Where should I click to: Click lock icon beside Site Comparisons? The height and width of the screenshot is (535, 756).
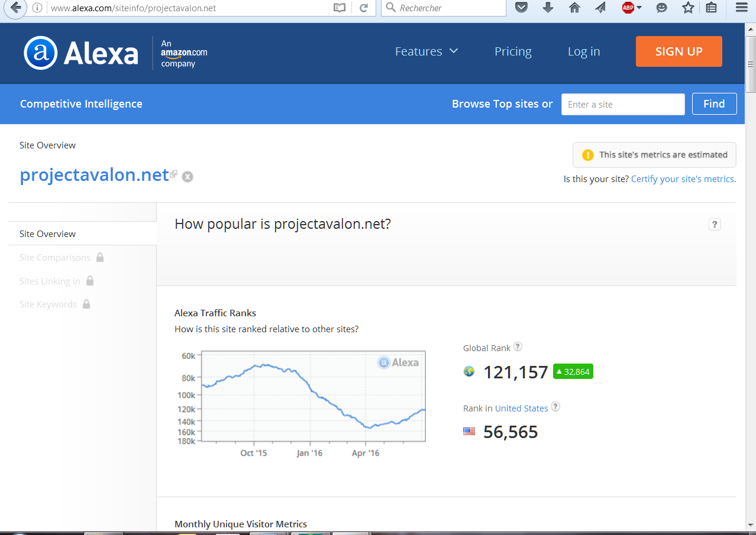100,257
